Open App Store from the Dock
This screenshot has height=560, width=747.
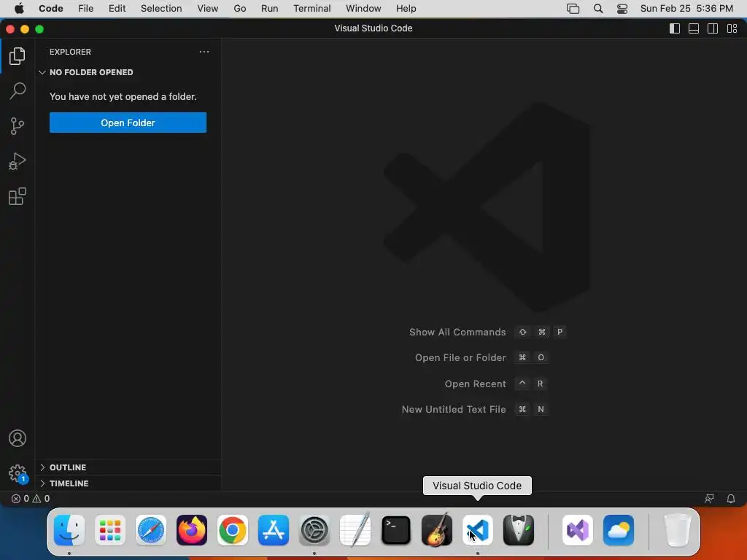point(274,530)
